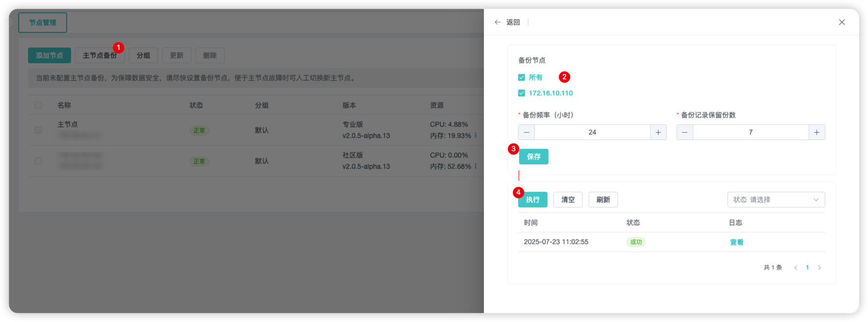This screenshot has height=322, width=868.
Task: Open more options beside 内存: 52.68%
Action: coord(476,166)
